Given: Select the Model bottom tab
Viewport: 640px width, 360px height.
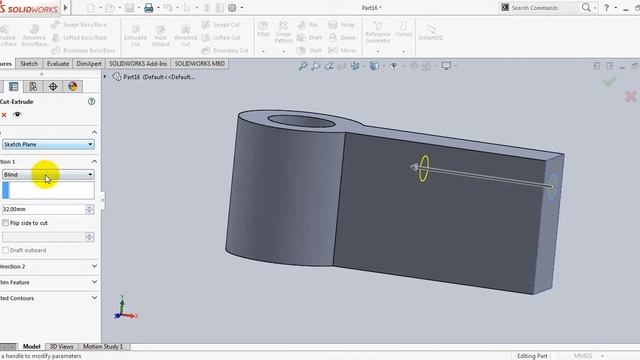Looking at the screenshot, I should point(31,347).
